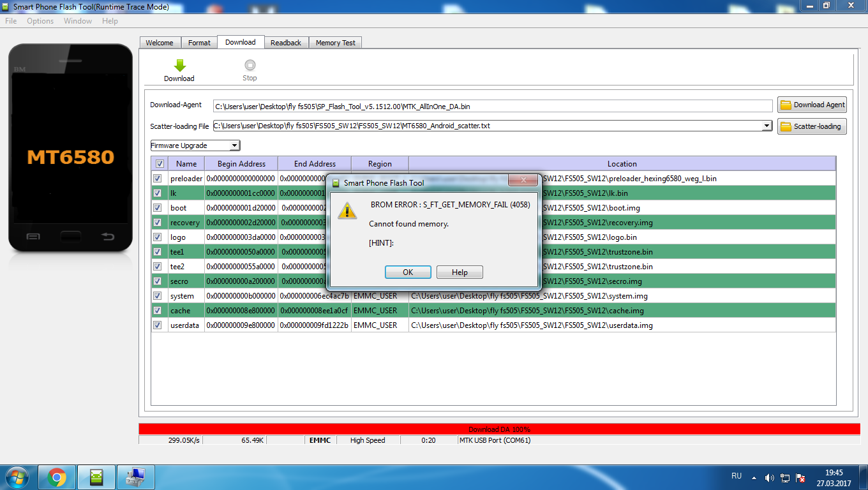This screenshot has width=868, height=490.
Task: Click the MTK USB Port (COM61) status entry
Action: [495, 440]
